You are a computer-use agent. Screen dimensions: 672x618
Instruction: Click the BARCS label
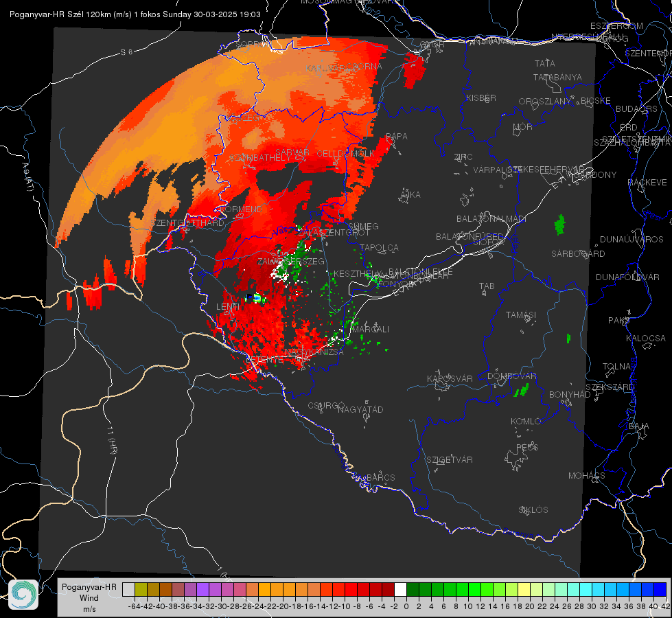(380, 477)
